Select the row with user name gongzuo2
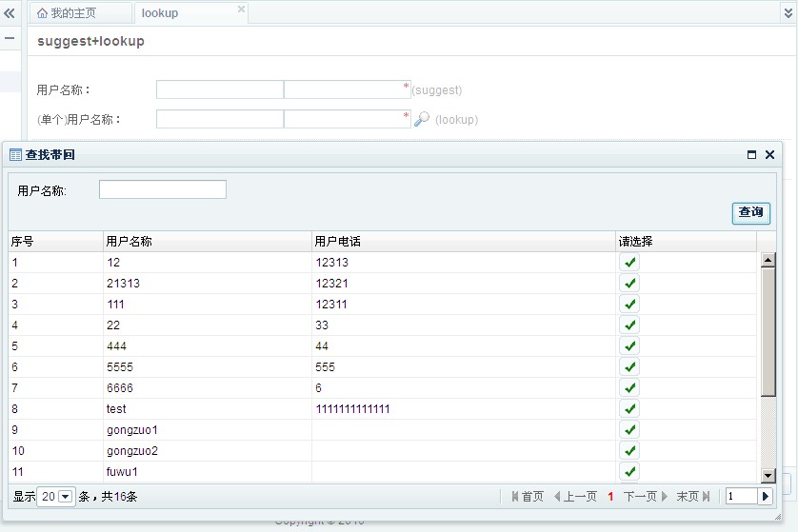The width and height of the screenshot is (798, 532). tap(629, 450)
